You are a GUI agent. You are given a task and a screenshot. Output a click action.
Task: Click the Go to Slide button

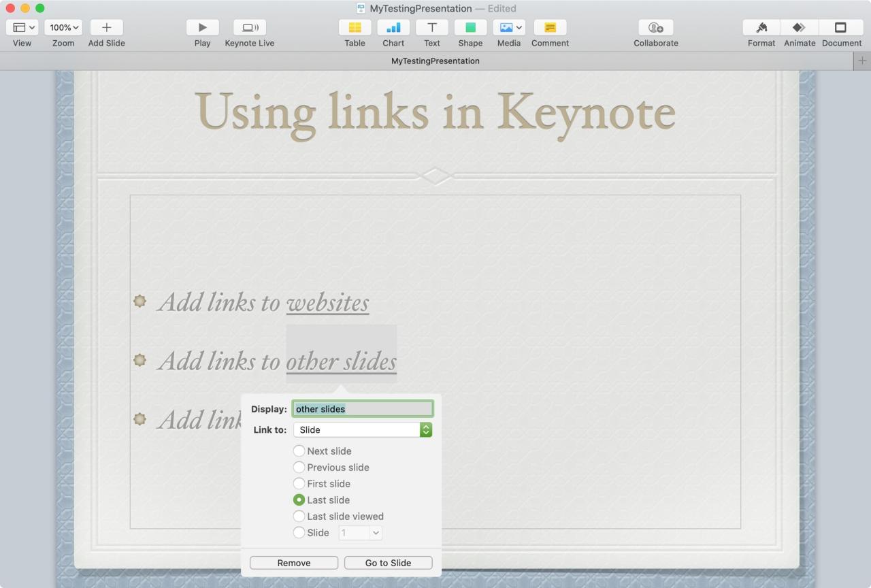point(388,563)
